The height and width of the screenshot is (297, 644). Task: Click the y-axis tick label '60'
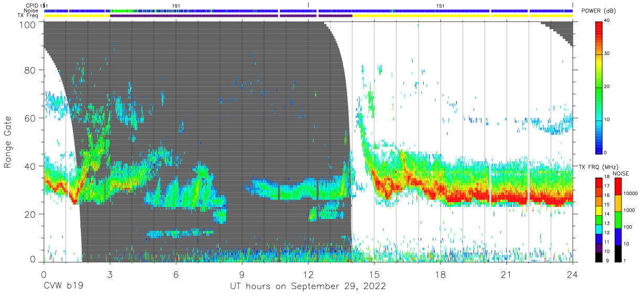(30, 118)
